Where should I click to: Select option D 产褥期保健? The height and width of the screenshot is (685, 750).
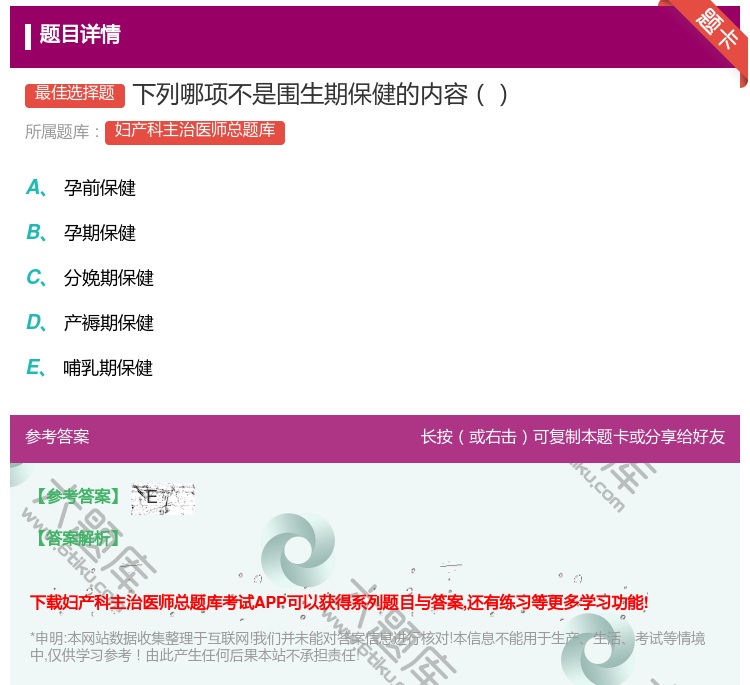tap(108, 323)
